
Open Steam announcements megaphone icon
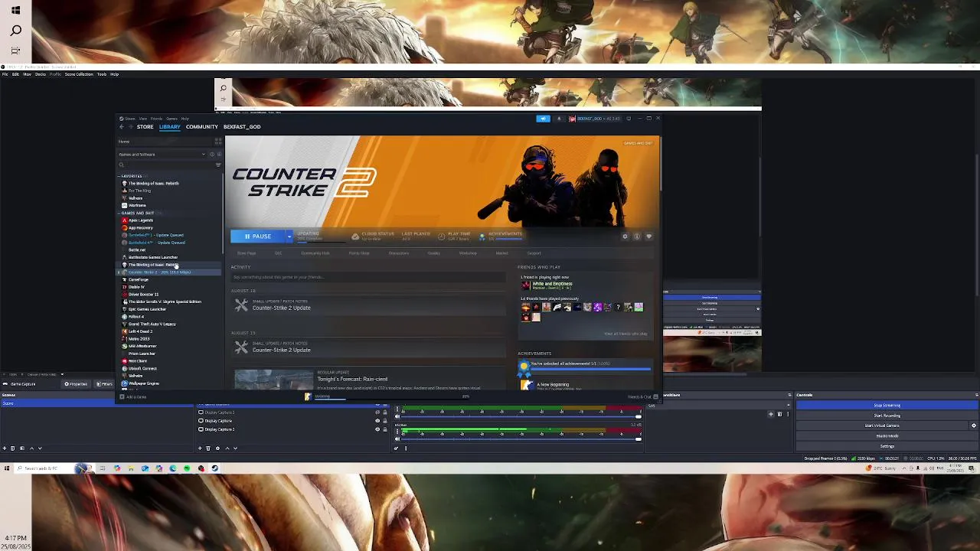coord(543,119)
